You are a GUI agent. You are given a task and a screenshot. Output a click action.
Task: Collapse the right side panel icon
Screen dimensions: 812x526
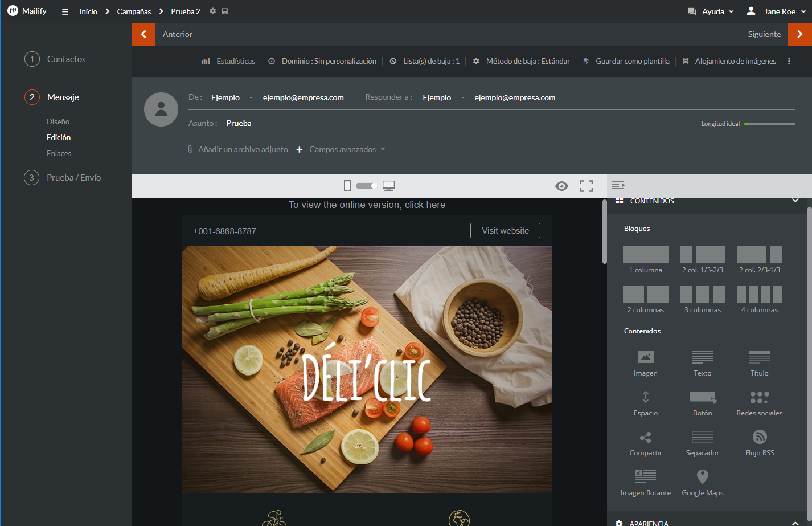click(x=618, y=185)
